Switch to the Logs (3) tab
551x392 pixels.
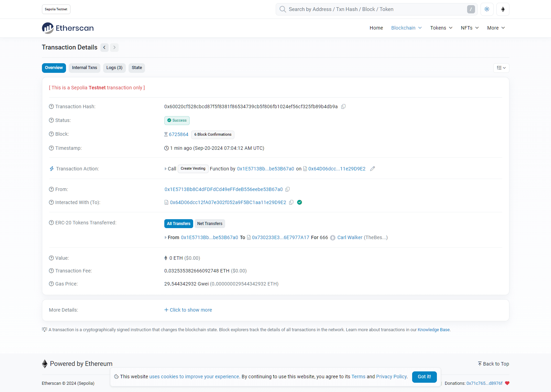click(114, 68)
